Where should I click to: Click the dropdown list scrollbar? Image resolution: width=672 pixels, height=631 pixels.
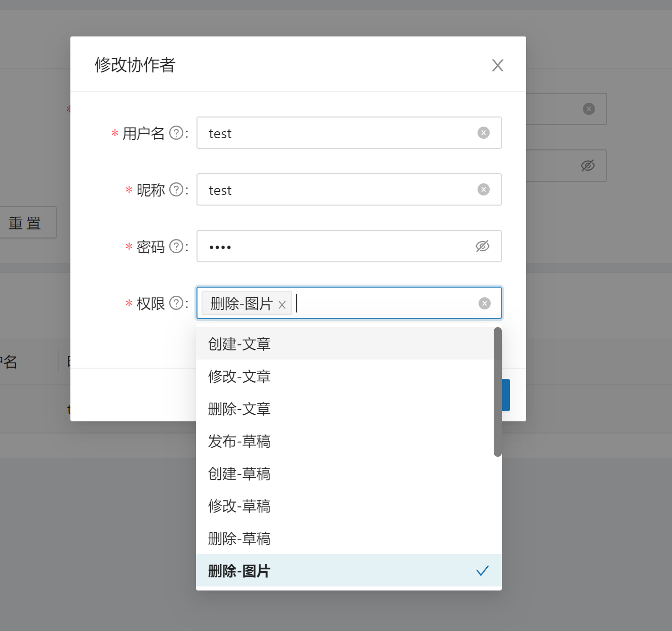click(x=498, y=391)
